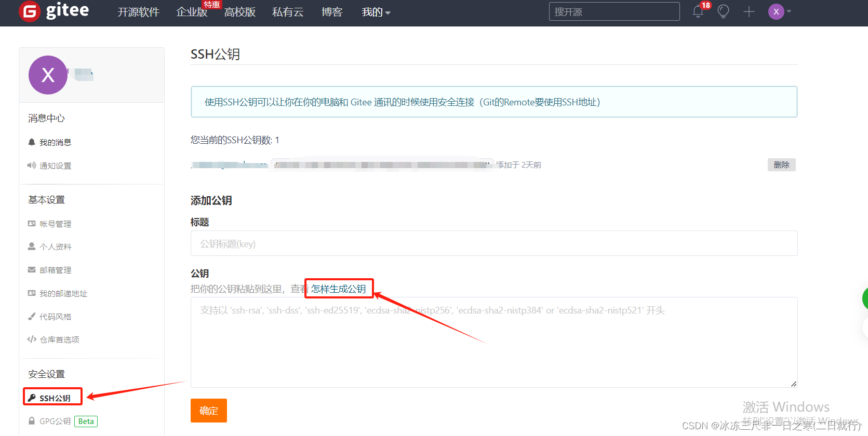Click the 添加于 2天前 text
This screenshot has height=436, width=868.
pyautogui.click(x=518, y=165)
